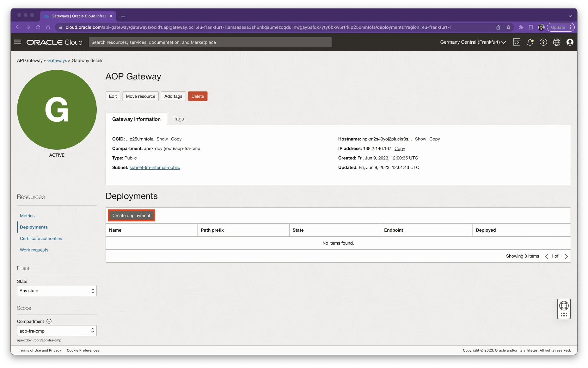Click the Edit button
Image resolution: width=588 pixels, height=368 pixels.
113,96
